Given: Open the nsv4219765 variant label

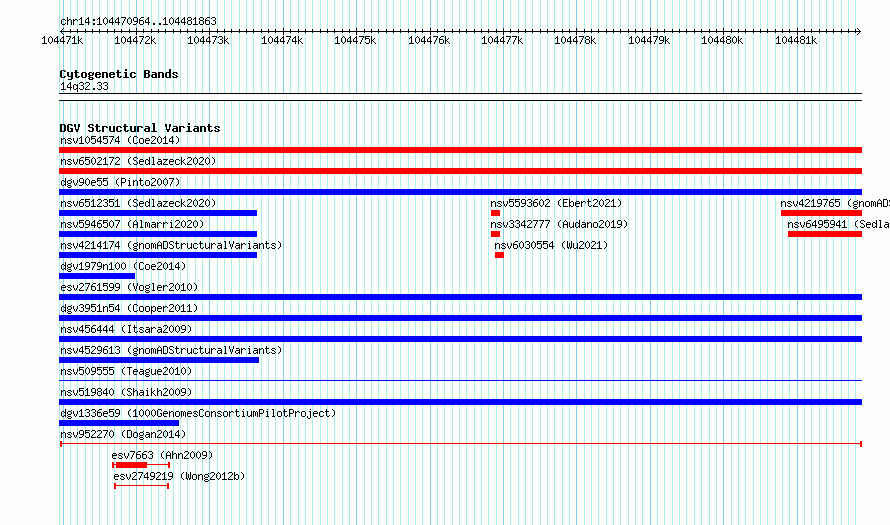Looking at the screenshot, I should pos(835,203).
